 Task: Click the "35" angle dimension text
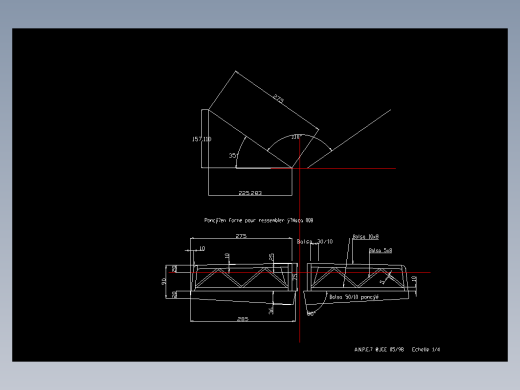[x=233, y=155]
